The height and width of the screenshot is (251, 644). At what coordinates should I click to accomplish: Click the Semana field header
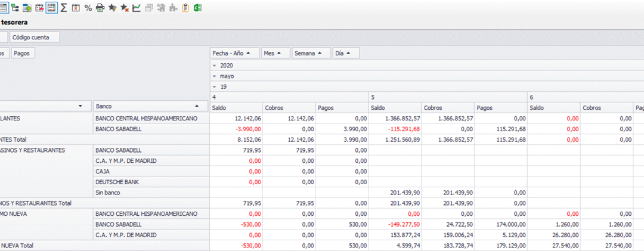311,53
